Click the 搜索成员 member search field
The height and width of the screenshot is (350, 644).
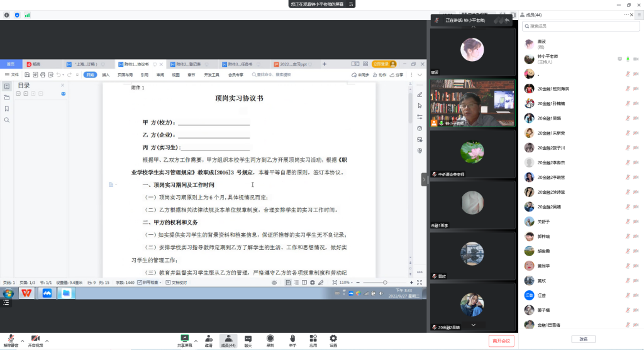580,26
